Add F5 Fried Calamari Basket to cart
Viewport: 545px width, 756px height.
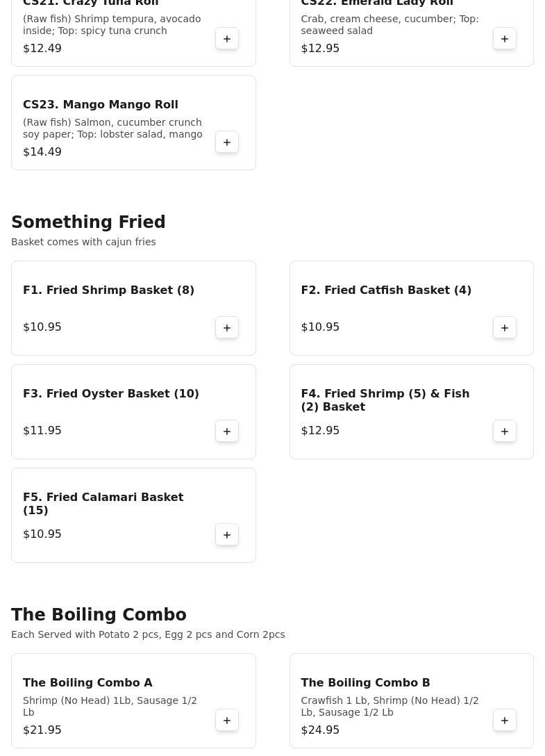pos(227,535)
